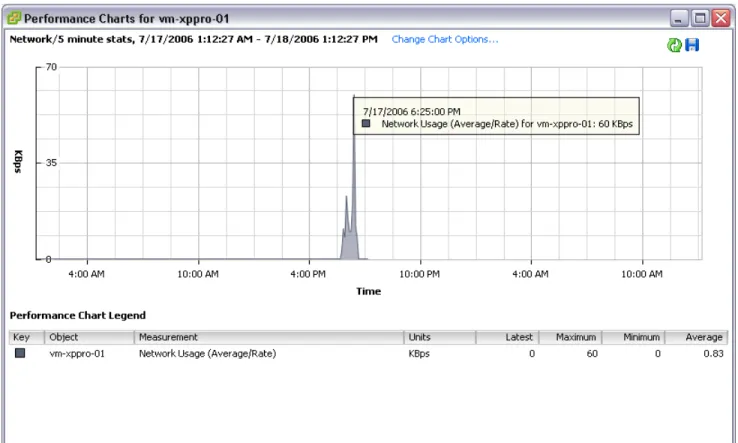Click the 10:00 PM time axis label
The image size is (738, 443).
coord(419,274)
